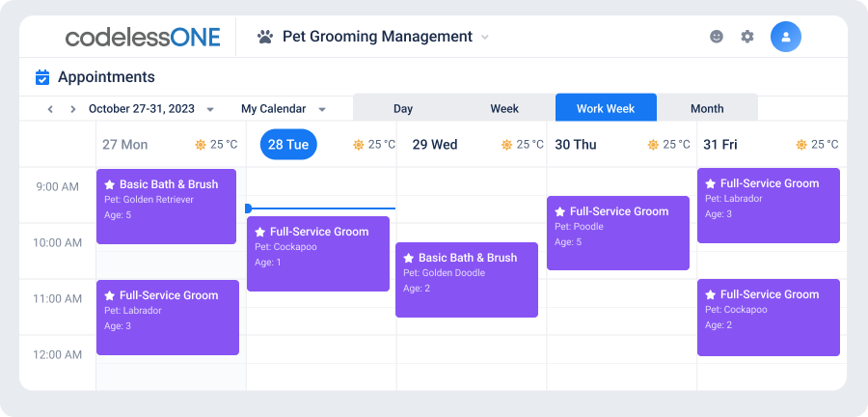Open the Golden Doodle Basic Bath appointment

click(467, 280)
